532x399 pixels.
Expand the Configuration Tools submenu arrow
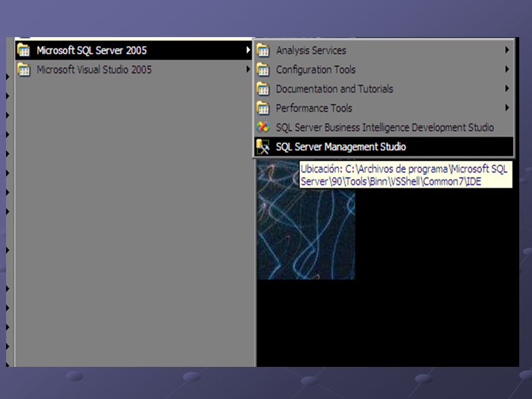click(x=507, y=69)
